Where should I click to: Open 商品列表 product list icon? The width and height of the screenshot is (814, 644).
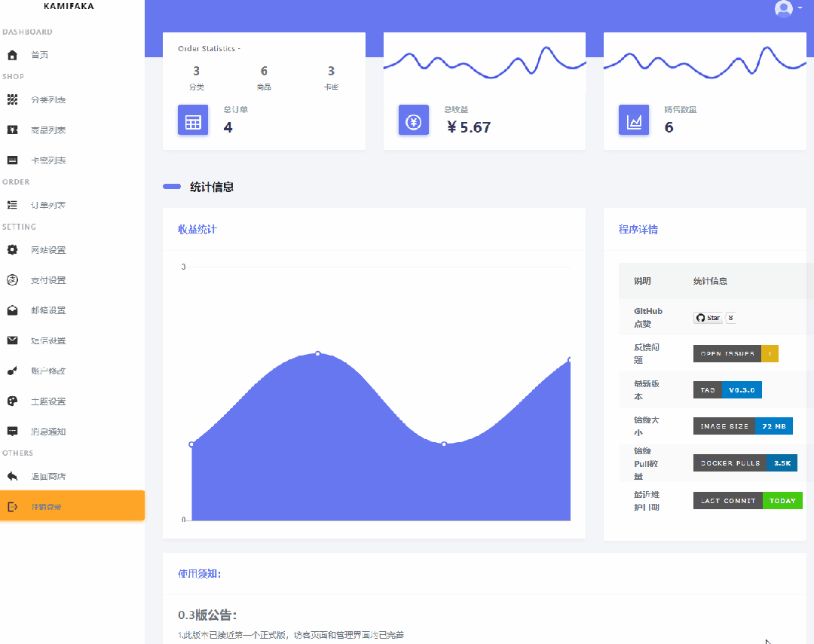pyautogui.click(x=13, y=130)
